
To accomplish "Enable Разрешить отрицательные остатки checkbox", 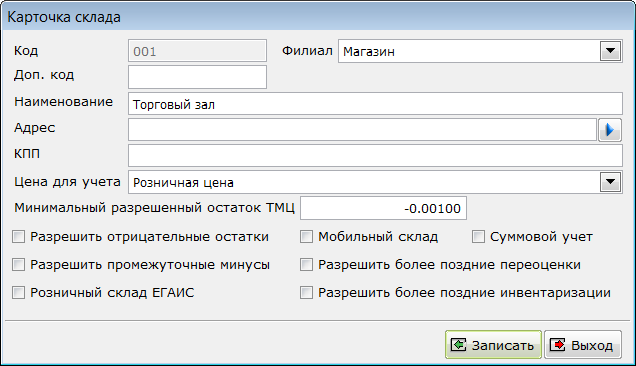I will pos(19,237).
